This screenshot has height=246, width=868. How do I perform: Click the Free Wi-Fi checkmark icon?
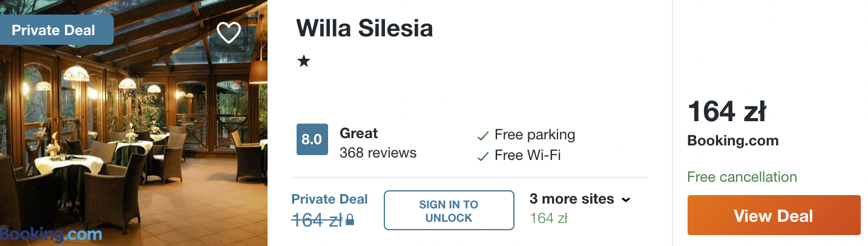pyautogui.click(x=482, y=156)
